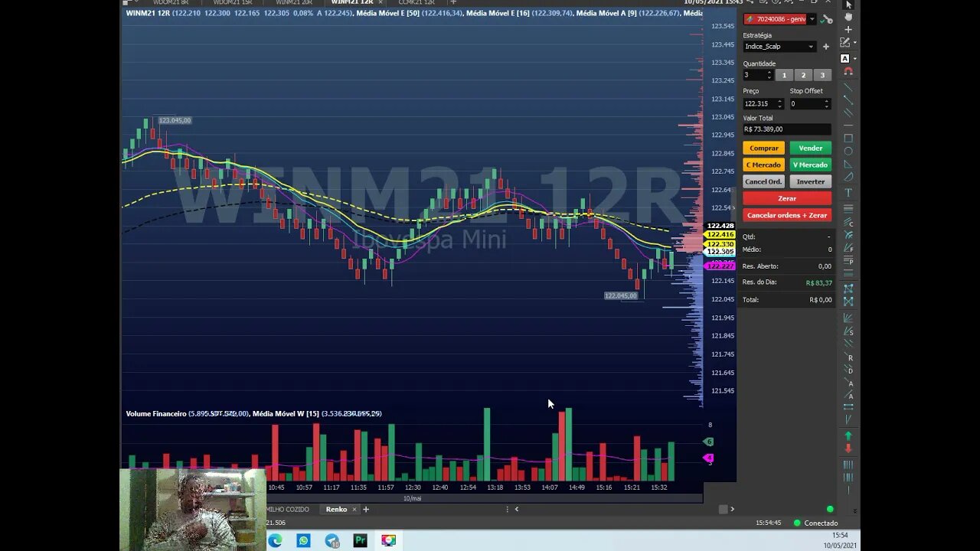
Task: Click the Comprar button
Action: [763, 148]
